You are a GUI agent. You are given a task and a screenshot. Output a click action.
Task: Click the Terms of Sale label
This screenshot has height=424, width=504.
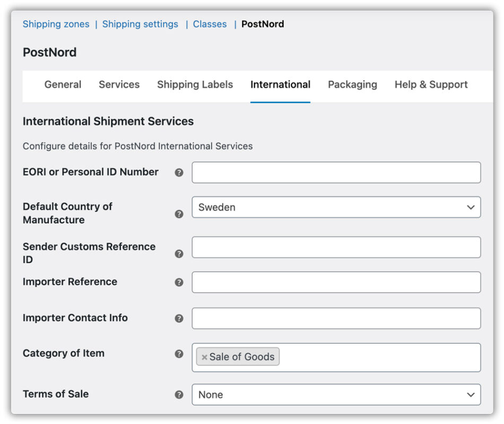tap(56, 394)
